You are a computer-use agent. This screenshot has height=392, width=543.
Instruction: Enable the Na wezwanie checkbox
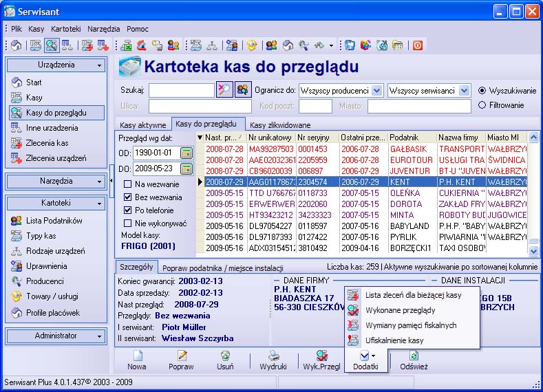128,184
